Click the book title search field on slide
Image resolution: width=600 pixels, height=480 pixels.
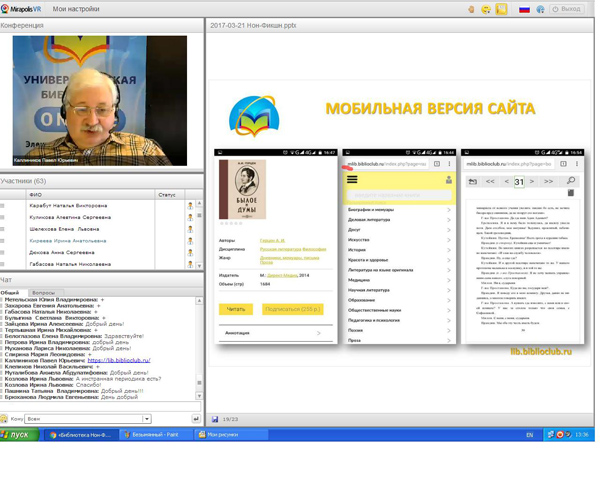[399, 195]
